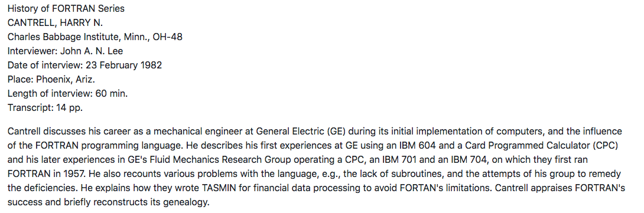Click the name 'CANTRELL, HARRY N.'
This screenshot has height=213, width=644.
point(55,22)
